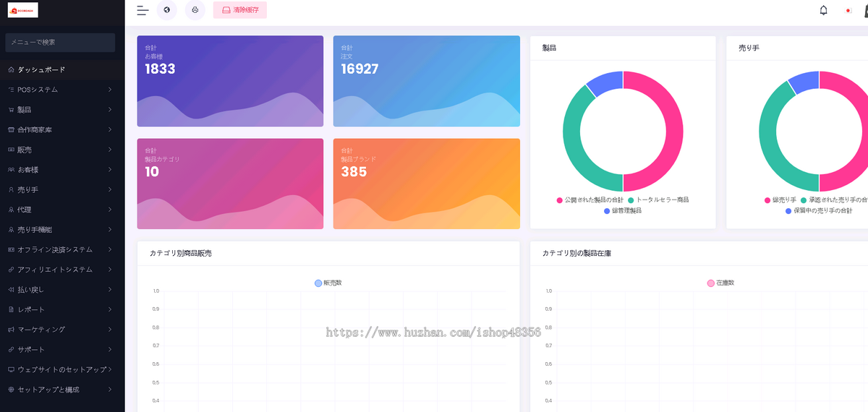The height and width of the screenshot is (412, 868).
Task: Click the link icon beside サポート
Action: 11,349
